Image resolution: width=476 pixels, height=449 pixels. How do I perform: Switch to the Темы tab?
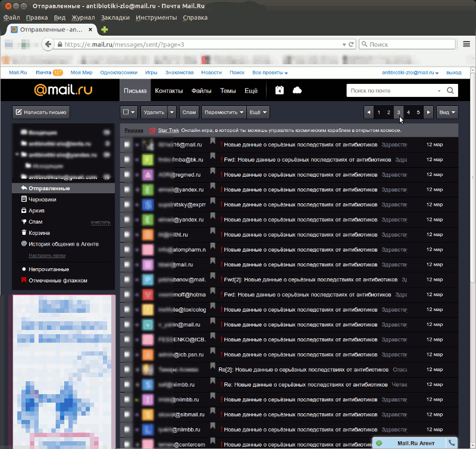point(228,91)
